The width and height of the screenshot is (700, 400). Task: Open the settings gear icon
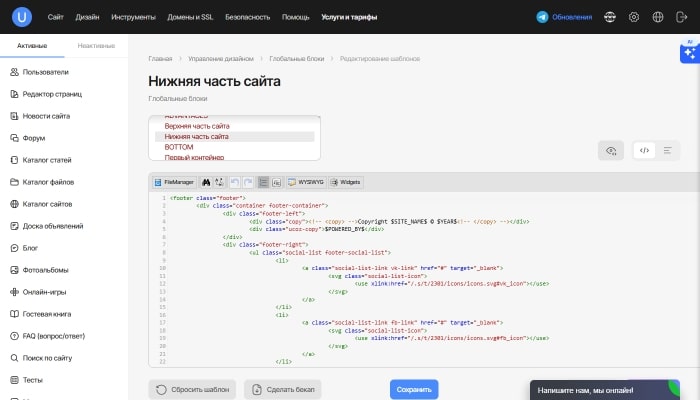coord(634,17)
